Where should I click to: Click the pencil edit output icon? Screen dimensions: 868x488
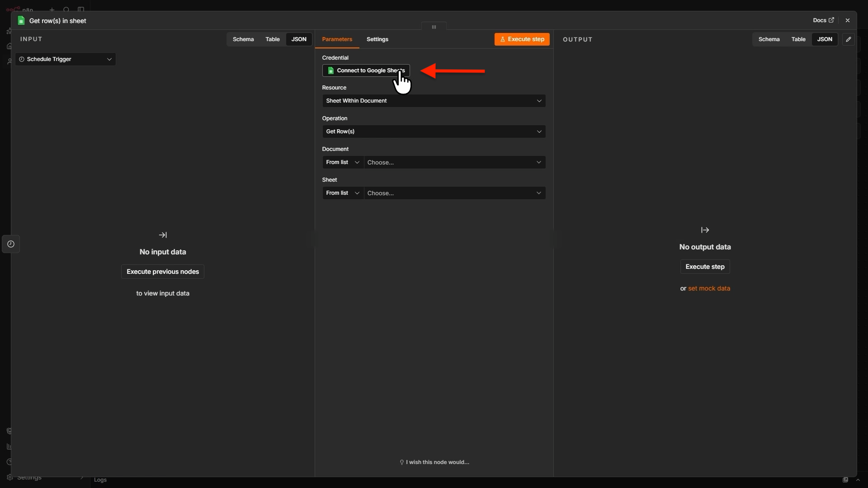[x=849, y=39]
